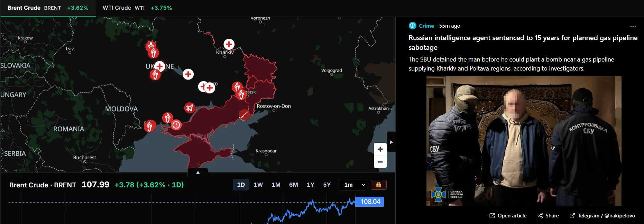Click the Bucharest city label on map

click(84, 157)
